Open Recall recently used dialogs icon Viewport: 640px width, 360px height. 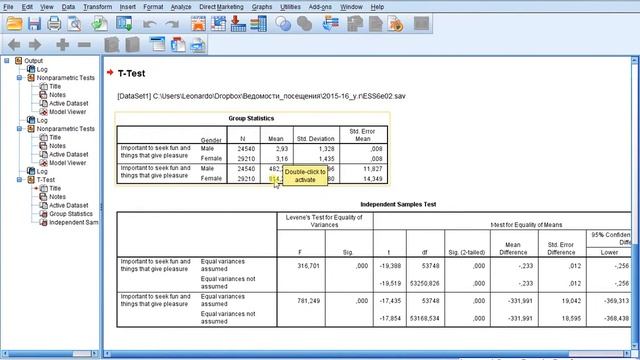tap(124, 24)
